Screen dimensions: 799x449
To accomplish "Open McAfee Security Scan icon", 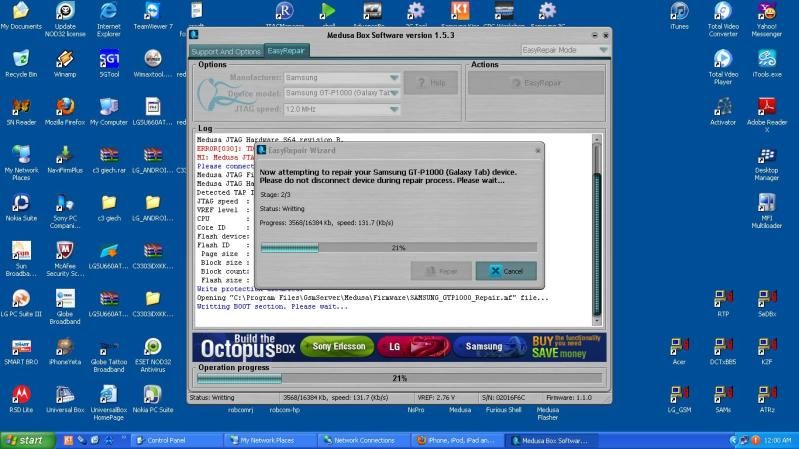I will pyautogui.click(x=65, y=258).
